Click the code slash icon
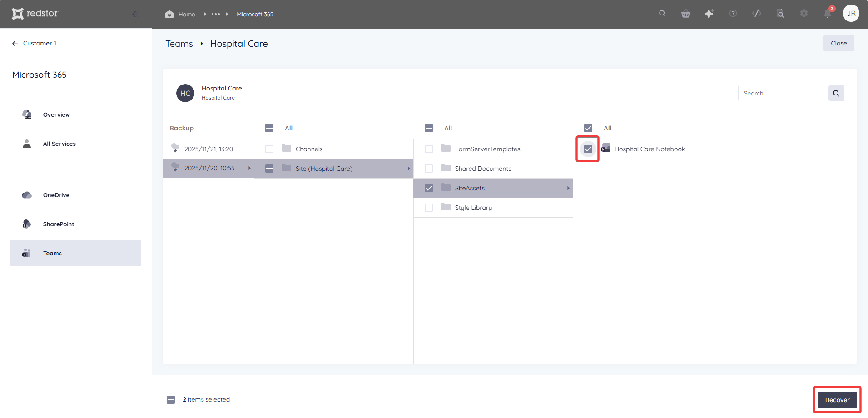Screen dimensions: 868x418 (757, 14)
